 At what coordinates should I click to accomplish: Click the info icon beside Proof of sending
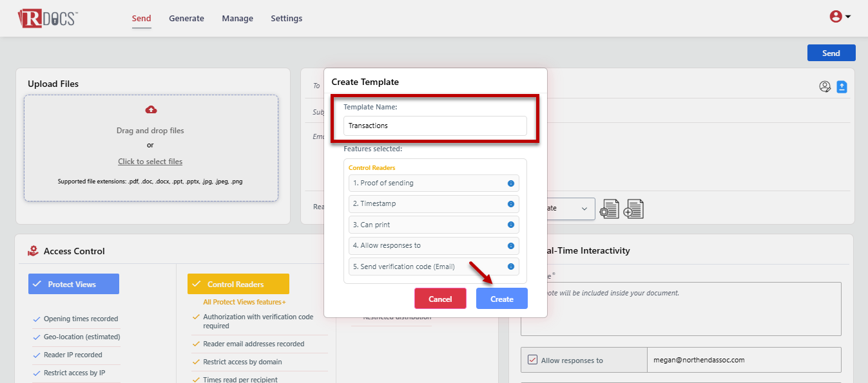(510, 183)
